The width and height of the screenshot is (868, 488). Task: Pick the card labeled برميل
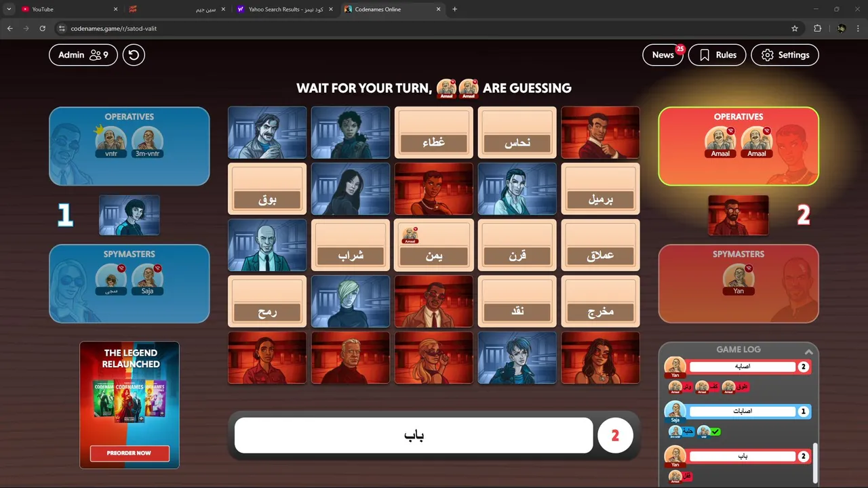coord(600,189)
